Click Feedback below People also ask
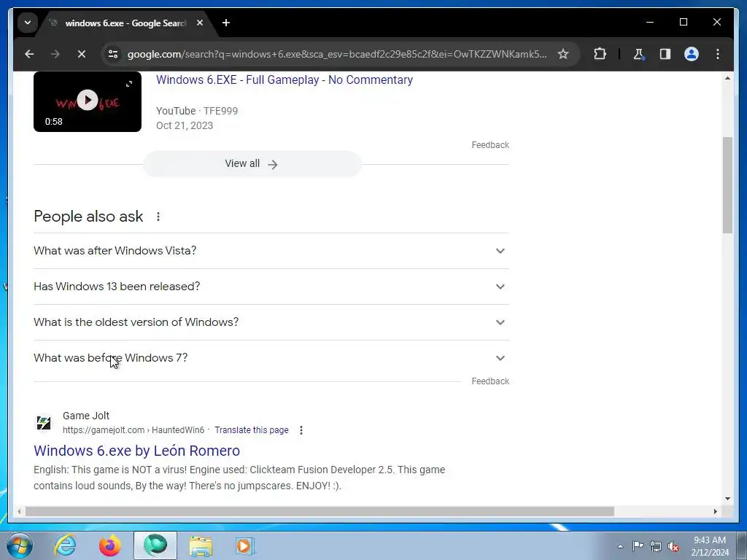 490,381
